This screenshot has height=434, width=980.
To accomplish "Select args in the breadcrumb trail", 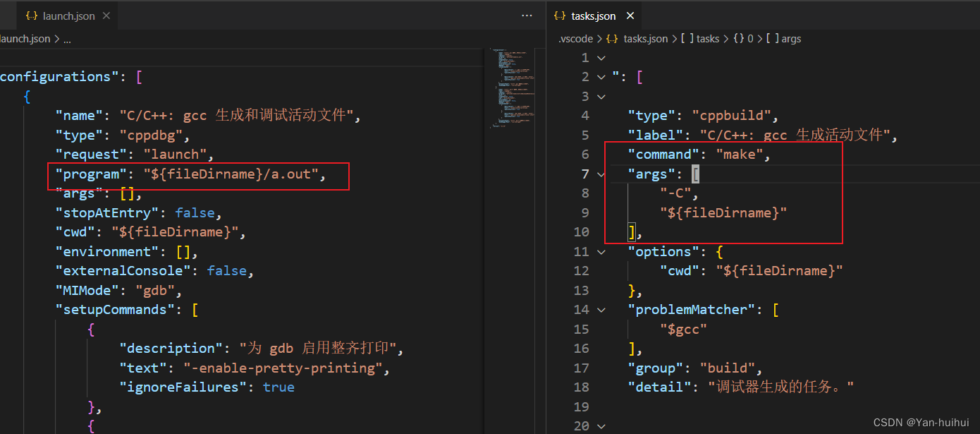I will 791,39.
